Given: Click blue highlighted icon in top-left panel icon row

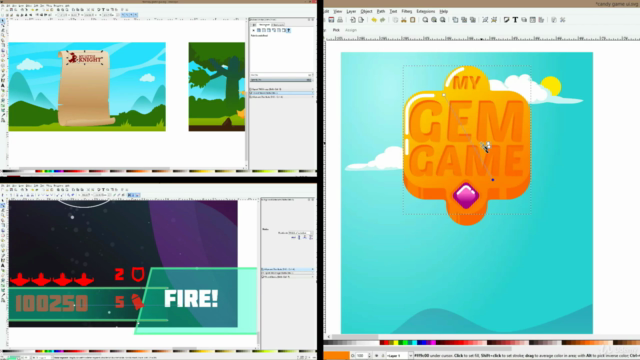Looking at the screenshot, I should tap(289, 30).
